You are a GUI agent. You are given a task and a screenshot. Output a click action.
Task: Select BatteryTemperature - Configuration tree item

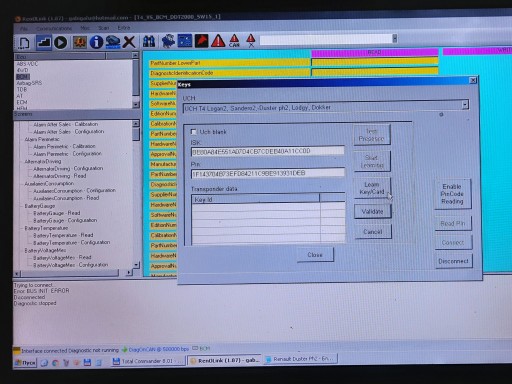tap(72, 243)
